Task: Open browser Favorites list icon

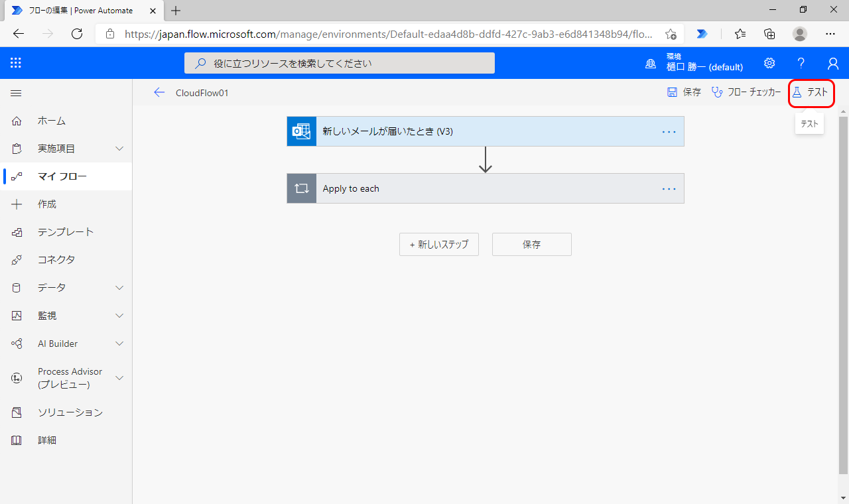Action: point(740,34)
